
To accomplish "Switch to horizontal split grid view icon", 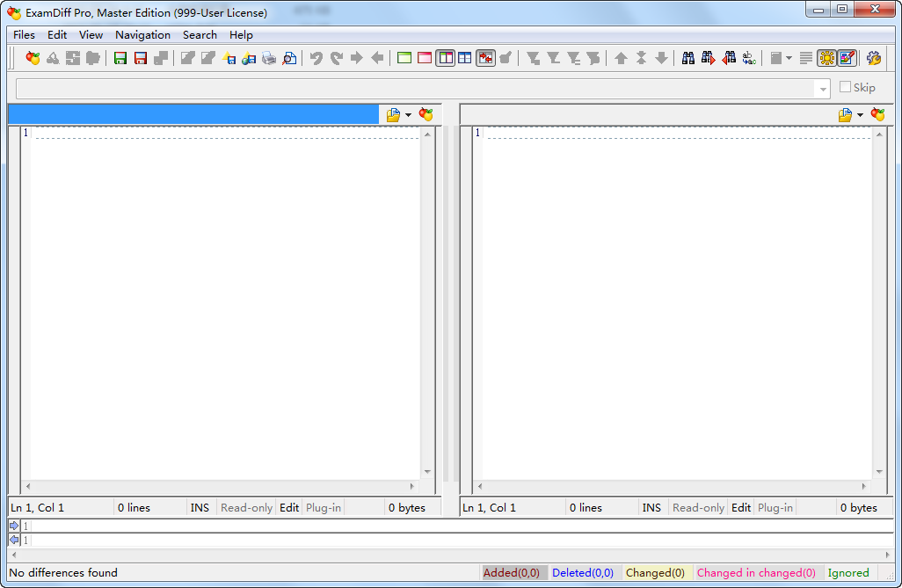I will coord(465,58).
